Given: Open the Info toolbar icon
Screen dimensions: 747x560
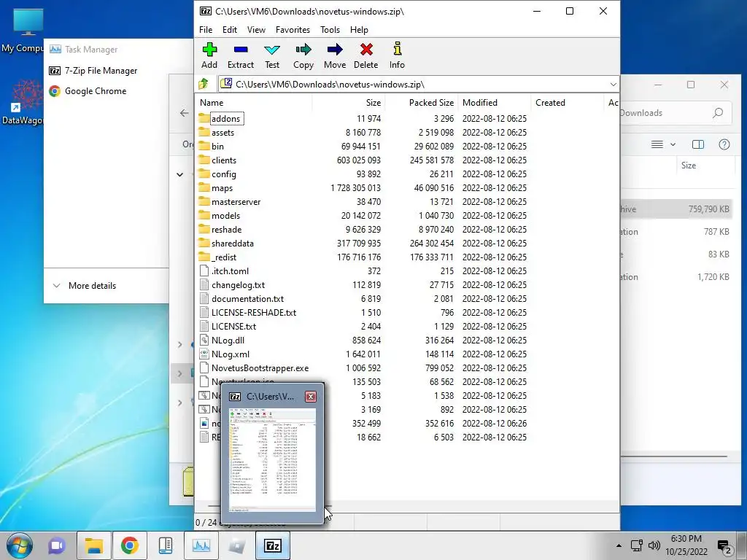Looking at the screenshot, I should [397, 55].
